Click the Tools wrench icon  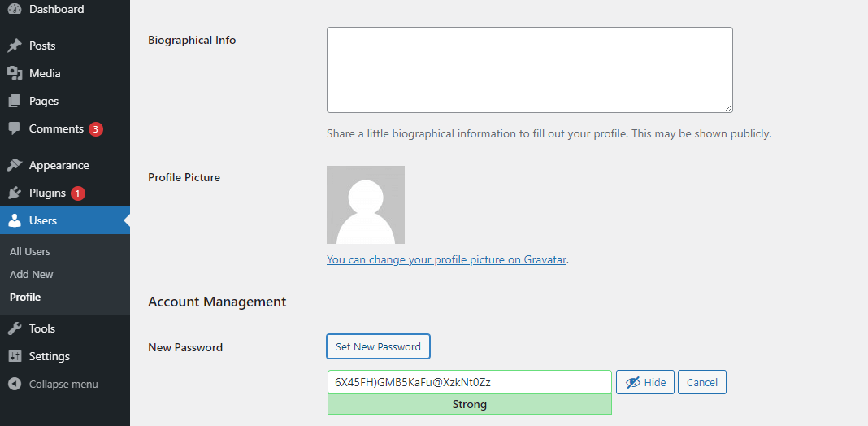point(15,328)
